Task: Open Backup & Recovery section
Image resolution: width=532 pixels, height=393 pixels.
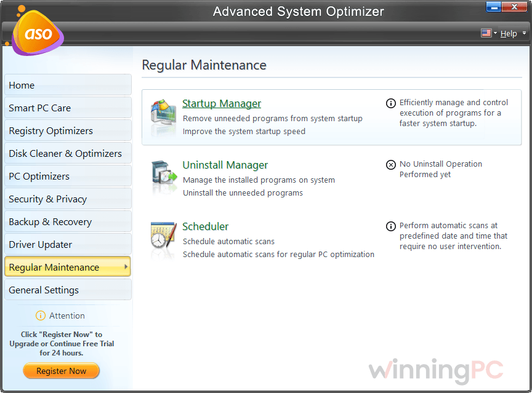Action: tap(68, 221)
